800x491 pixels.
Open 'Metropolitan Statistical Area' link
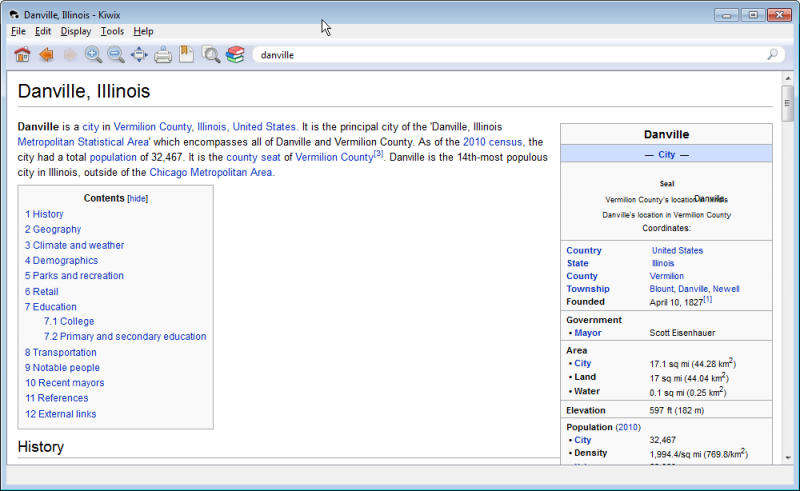(x=83, y=142)
